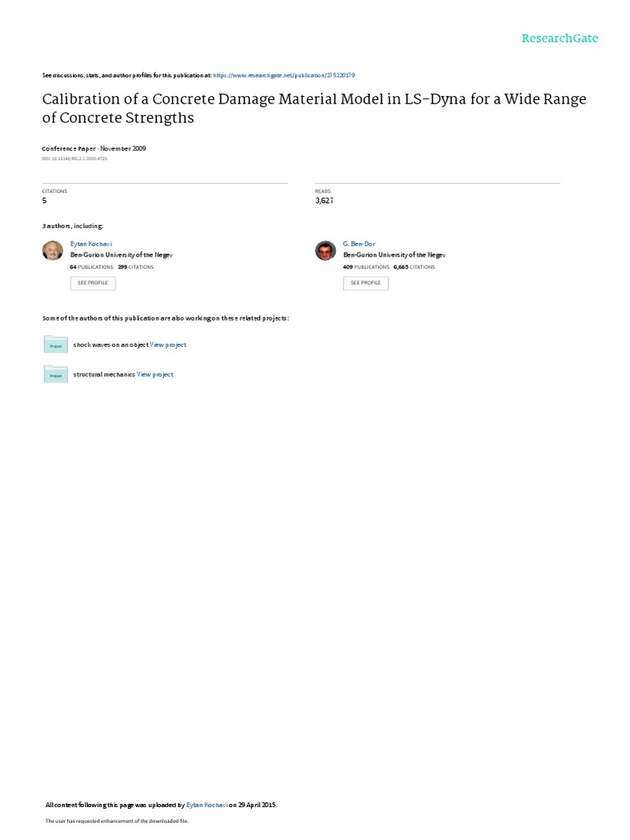Open G. Ben-Dor author name link
Screen dimensions: 630x840
click(x=359, y=244)
